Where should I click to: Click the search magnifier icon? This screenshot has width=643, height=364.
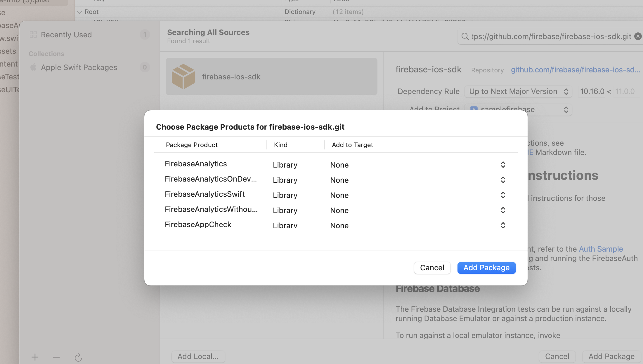pos(465,36)
